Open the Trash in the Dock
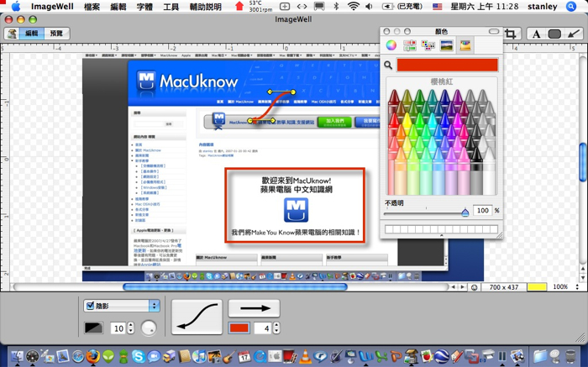 coord(570,356)
